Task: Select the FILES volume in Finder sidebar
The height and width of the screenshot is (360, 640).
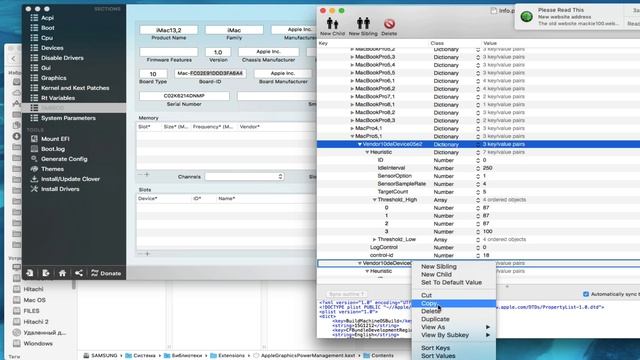Action: pos(31,311)
